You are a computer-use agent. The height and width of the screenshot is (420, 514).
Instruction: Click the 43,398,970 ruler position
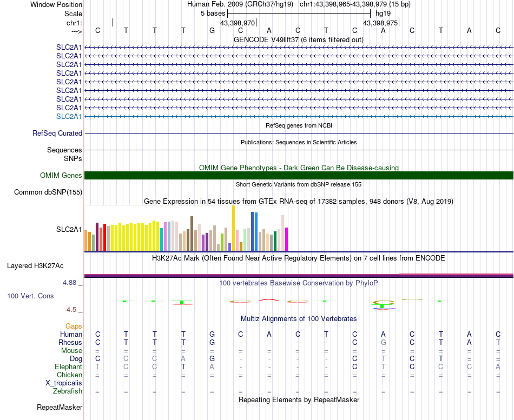pyautogui.click(x=238, y=23)
